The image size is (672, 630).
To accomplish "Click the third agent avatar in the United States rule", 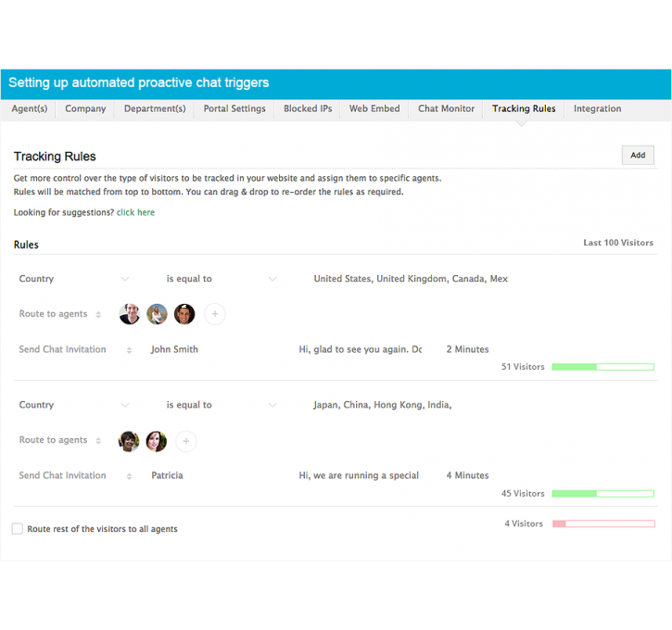I will click(x=184, y=315).
